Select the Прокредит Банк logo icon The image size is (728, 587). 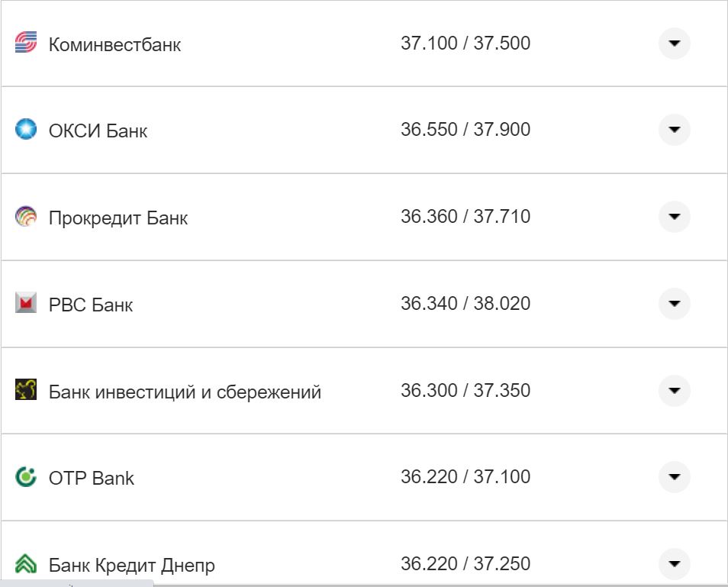pos(27,216)
